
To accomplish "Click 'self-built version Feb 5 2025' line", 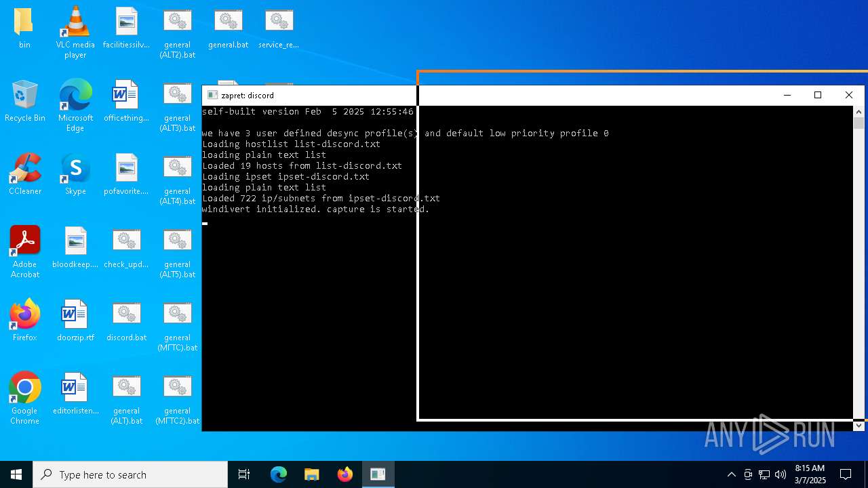I will coord(307,111).
